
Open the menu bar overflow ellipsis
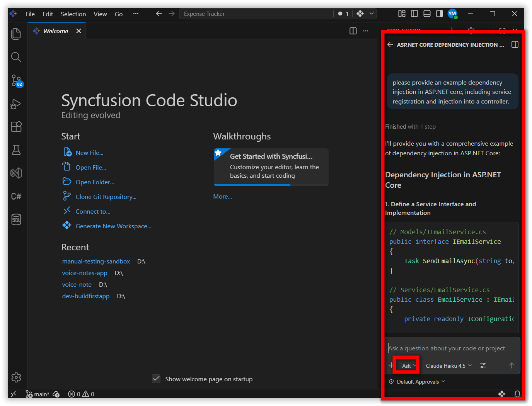pyautogui.click(x=136, y=14)
